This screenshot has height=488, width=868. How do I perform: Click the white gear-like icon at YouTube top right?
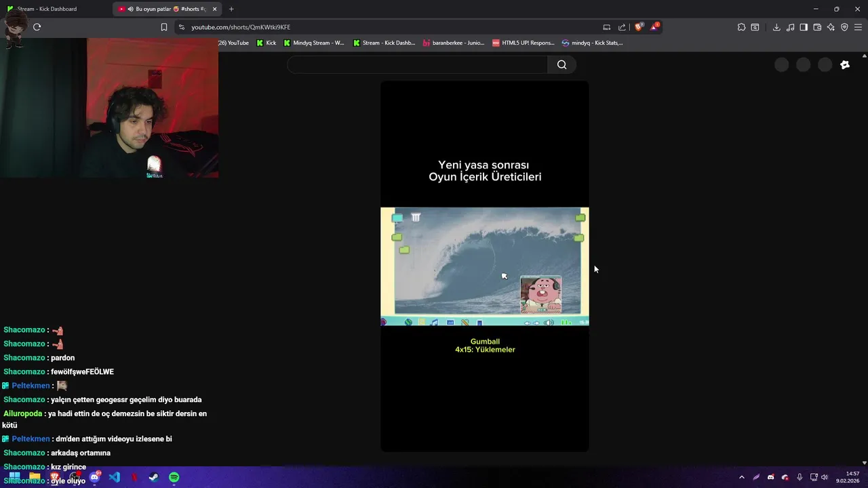point(845,64)
